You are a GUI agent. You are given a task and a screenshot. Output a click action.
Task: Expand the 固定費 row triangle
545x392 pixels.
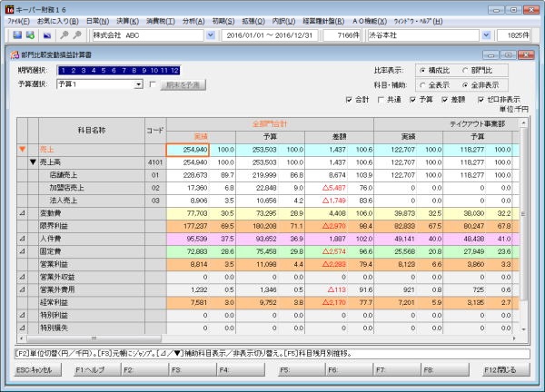click(22, 251)
